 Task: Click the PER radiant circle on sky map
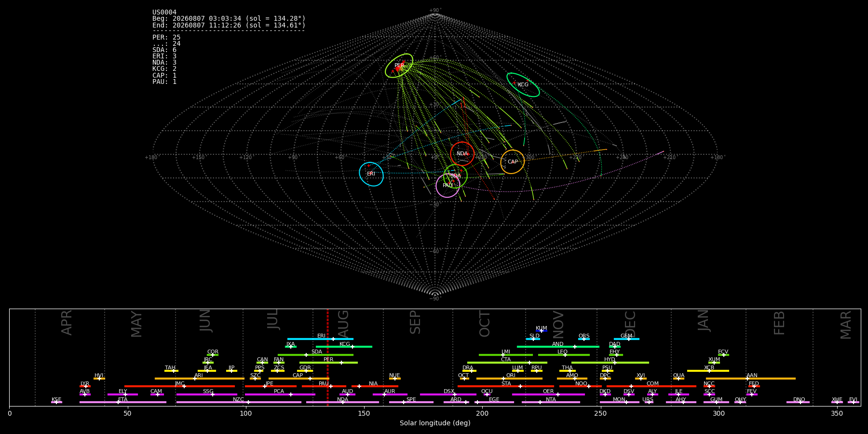click(399, 66)
